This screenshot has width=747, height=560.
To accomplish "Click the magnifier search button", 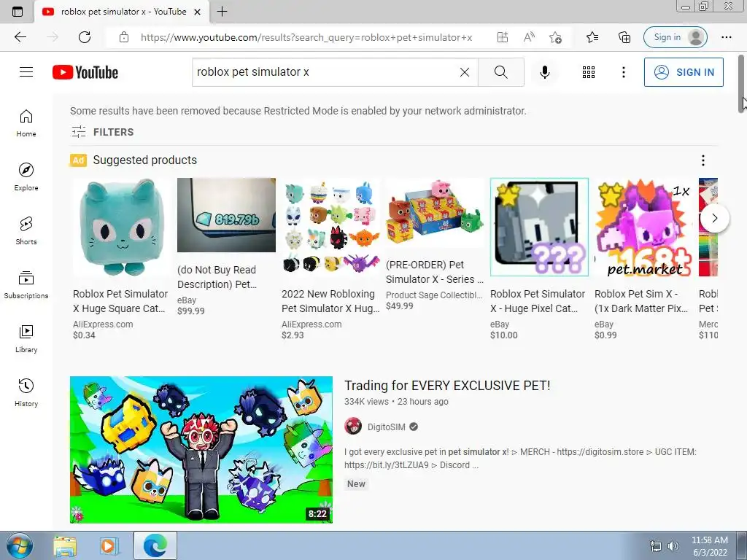I will pos(500,72).
